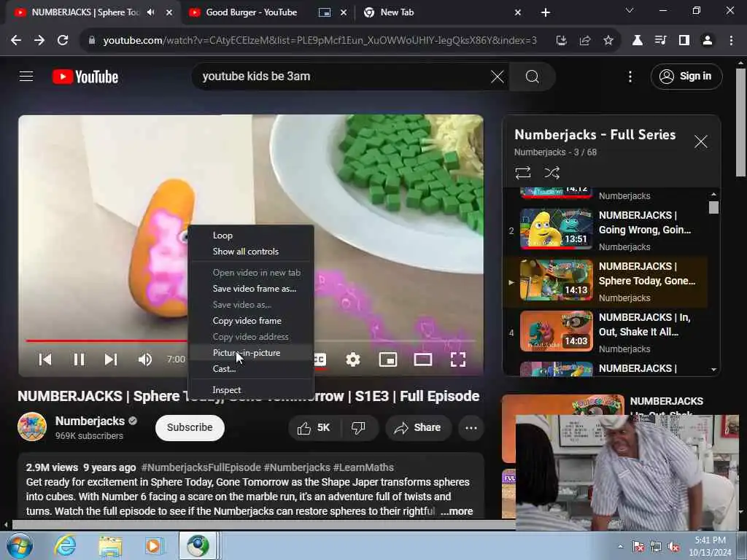The image size is (747, 560).
Task: Toggle the browser side panel
Action: click(x=684, y=41)
